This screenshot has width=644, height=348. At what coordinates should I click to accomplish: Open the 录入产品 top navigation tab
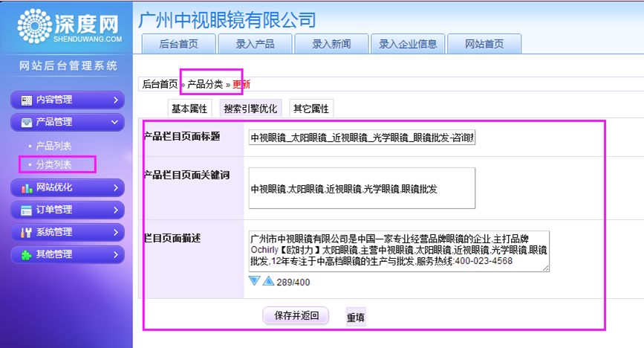tap(255, 44)
